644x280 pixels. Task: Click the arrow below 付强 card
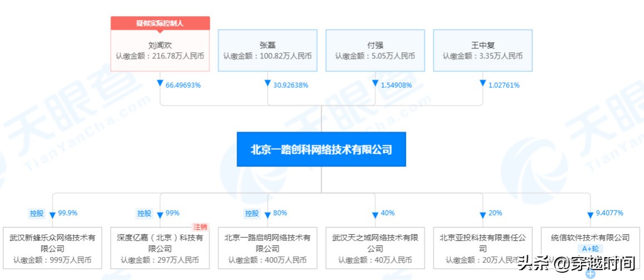(x=375, y=83)
